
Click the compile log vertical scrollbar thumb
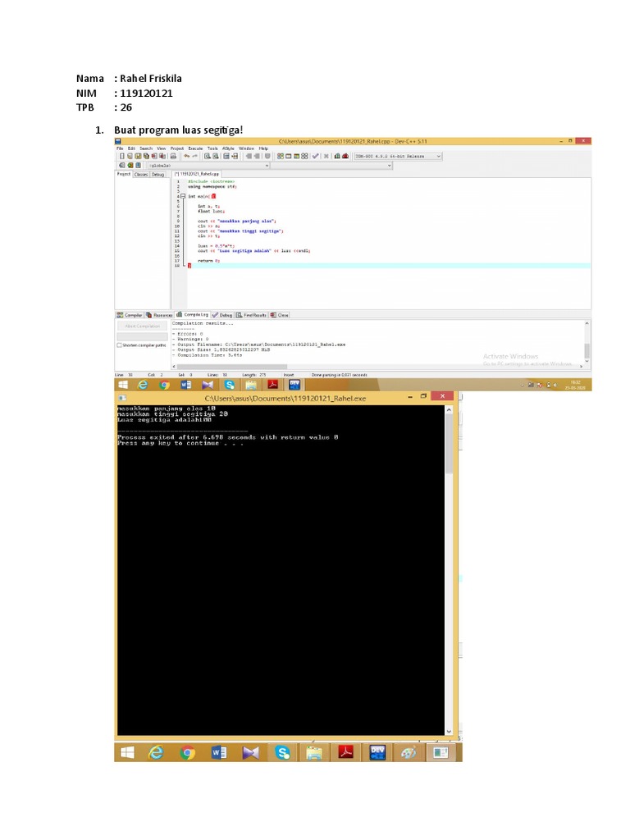587,351
